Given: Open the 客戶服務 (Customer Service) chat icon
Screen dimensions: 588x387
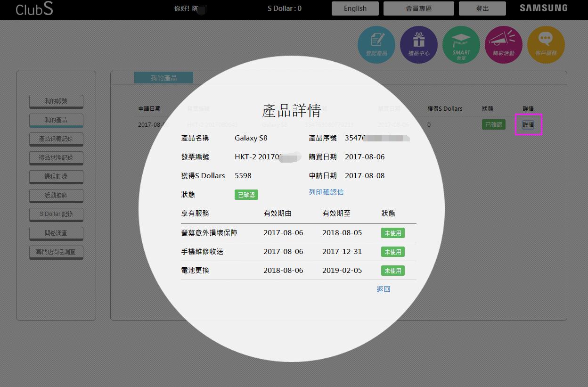Looking at the screenshot, I should click(x=546, y=44).
